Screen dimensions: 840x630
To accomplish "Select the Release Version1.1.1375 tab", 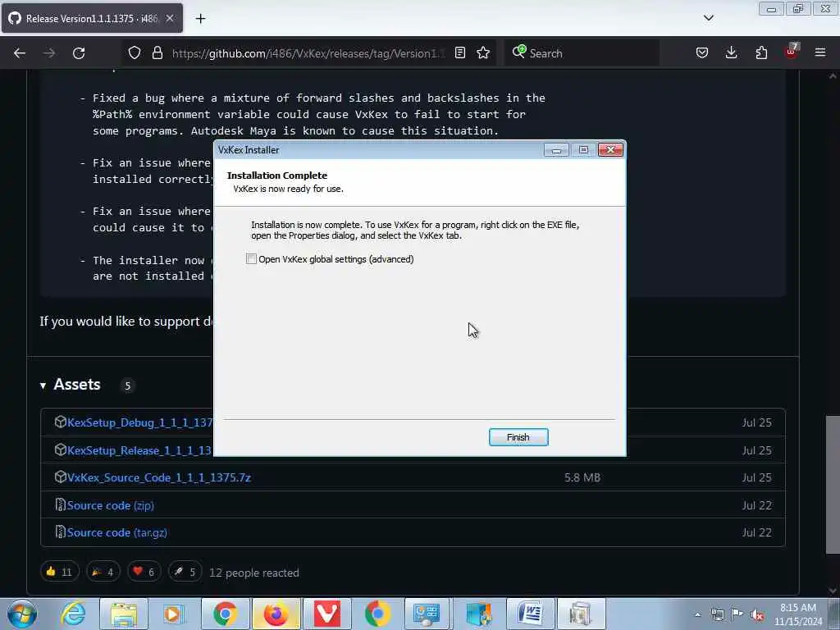I will point(92,19).
